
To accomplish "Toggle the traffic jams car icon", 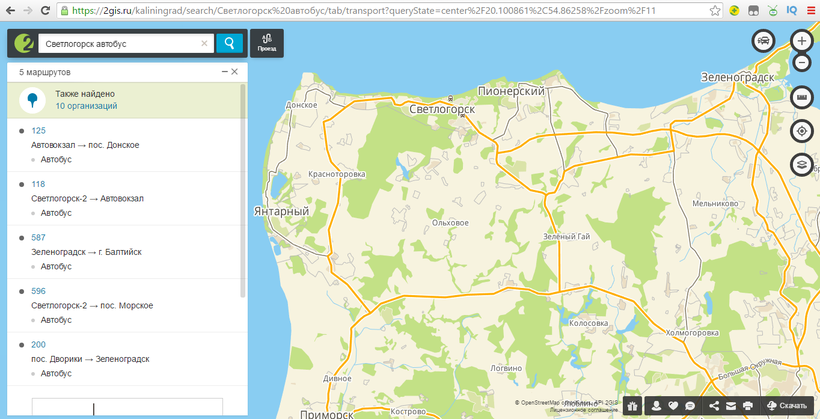I will pyautogui.click(x=763, y=41).
